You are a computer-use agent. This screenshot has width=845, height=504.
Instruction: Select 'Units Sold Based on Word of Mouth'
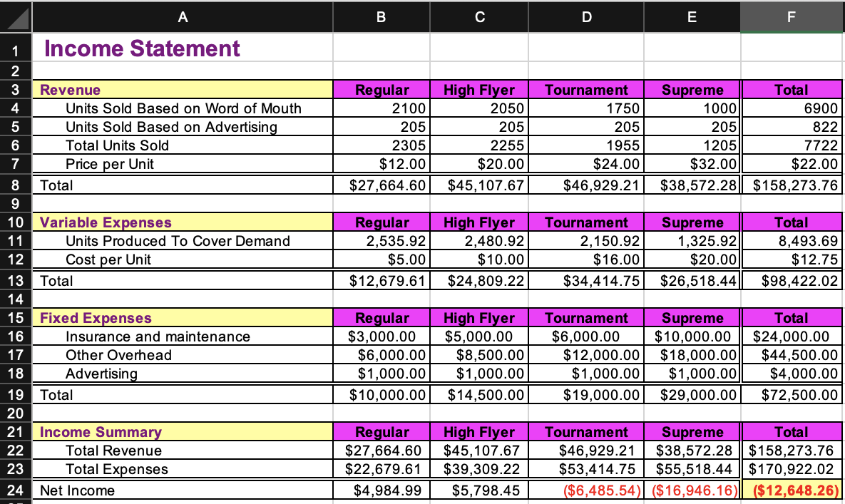[183, 108]
